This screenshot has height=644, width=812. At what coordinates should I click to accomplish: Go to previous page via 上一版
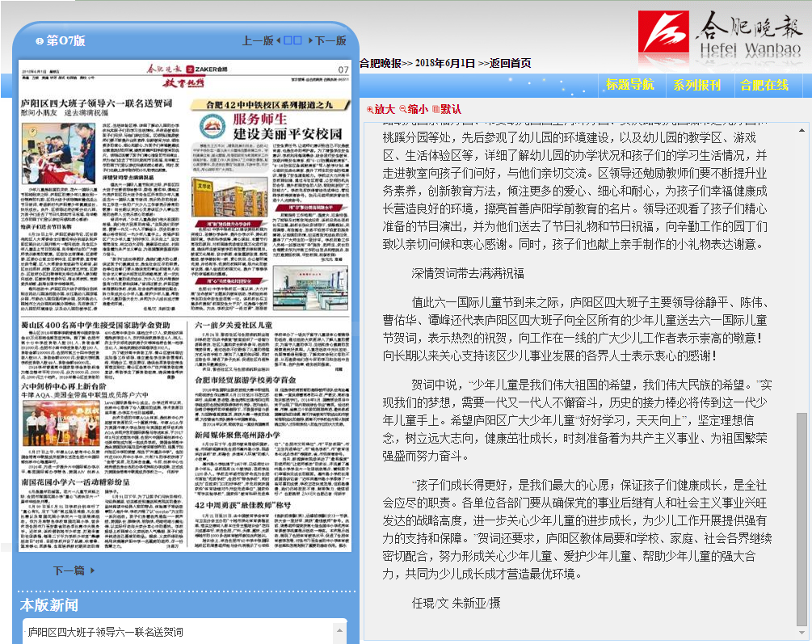(258, 40)
